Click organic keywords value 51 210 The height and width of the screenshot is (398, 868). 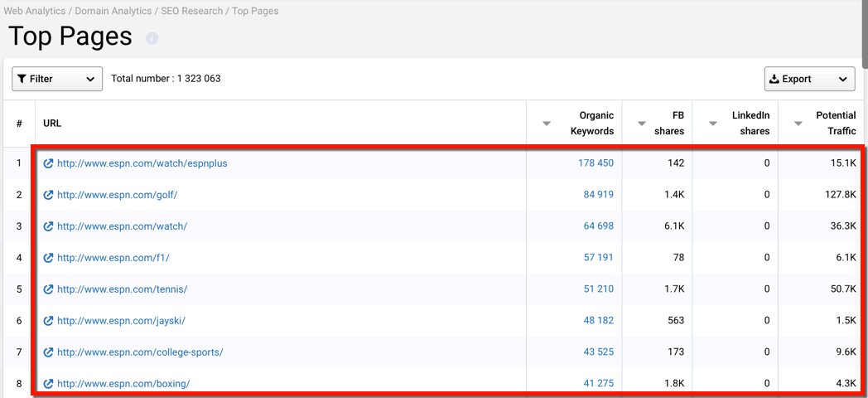click(x=599, y=289)
